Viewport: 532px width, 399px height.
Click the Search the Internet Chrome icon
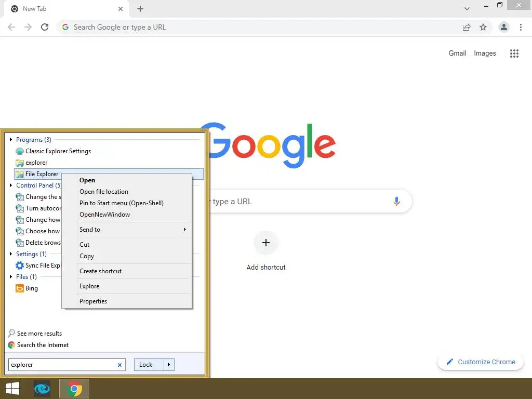point(11,345)
